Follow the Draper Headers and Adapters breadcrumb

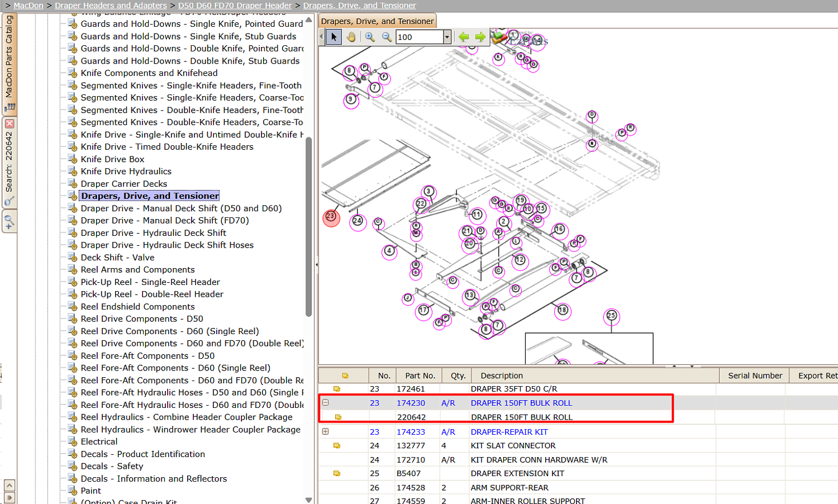pos(111,6)
